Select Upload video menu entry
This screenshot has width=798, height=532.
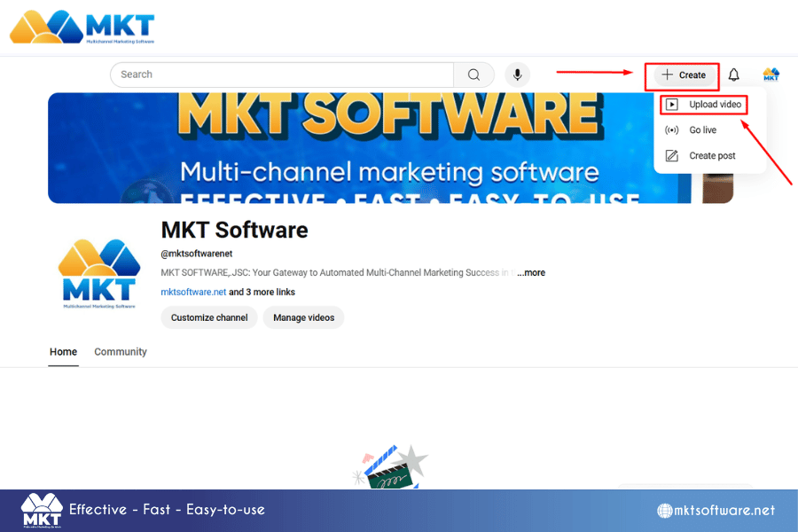tap(704, 105)
